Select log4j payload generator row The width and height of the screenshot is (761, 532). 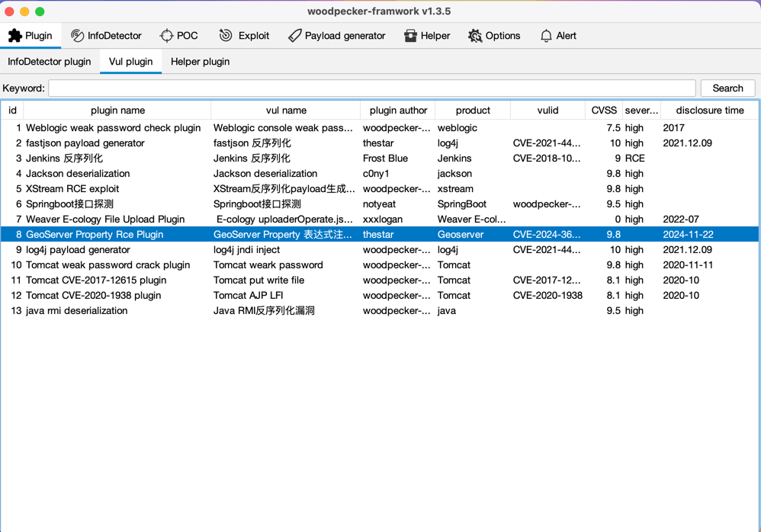[380, 250]
